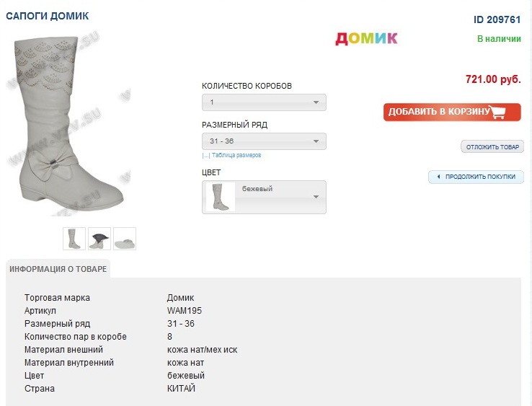Image resolution: width=532 pixels, height=406 pixels.
Task: Select the middle thumbnail showing the boot top
Action: pyautogui.click(x=99, y=239)
